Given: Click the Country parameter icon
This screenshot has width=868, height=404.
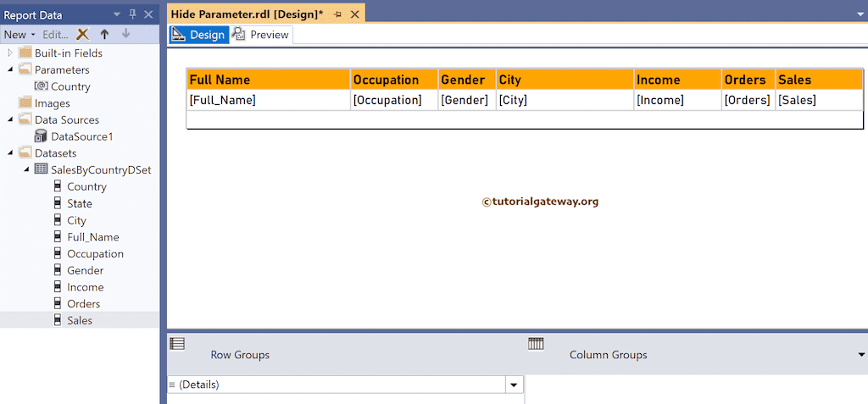Looking at the screenshot, I should 41,86.
